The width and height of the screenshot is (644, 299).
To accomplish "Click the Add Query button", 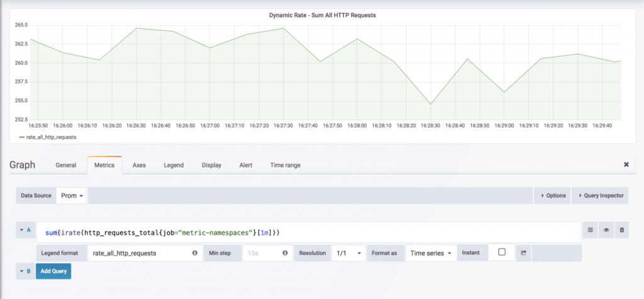I will (x=53, y=271).
